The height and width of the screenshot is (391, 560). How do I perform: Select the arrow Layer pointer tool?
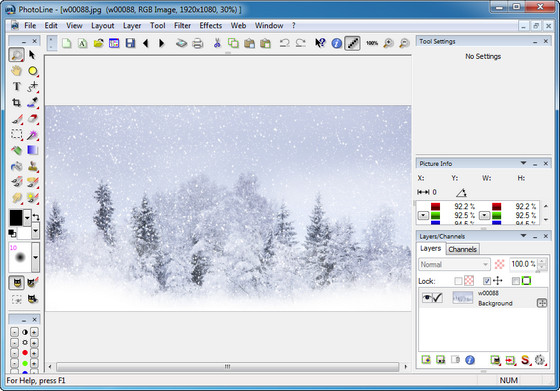tap(32, 55)
